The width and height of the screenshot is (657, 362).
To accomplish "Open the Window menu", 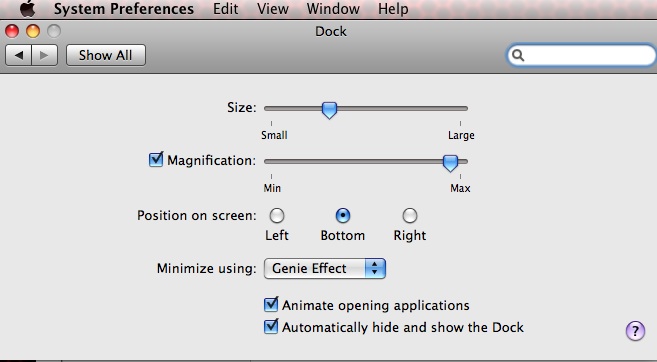I will point(333,9).
